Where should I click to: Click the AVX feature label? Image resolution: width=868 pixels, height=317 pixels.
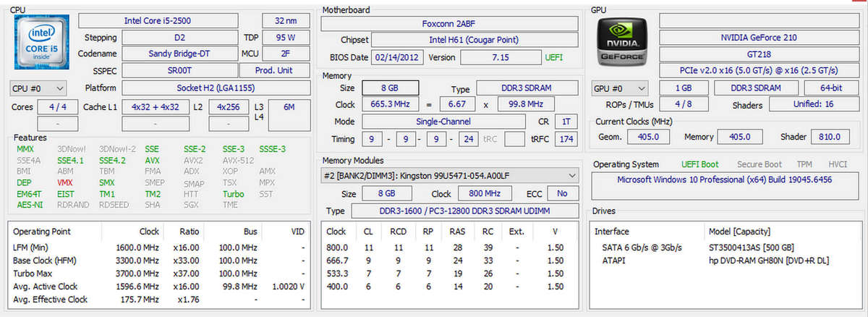coord(153,161)
